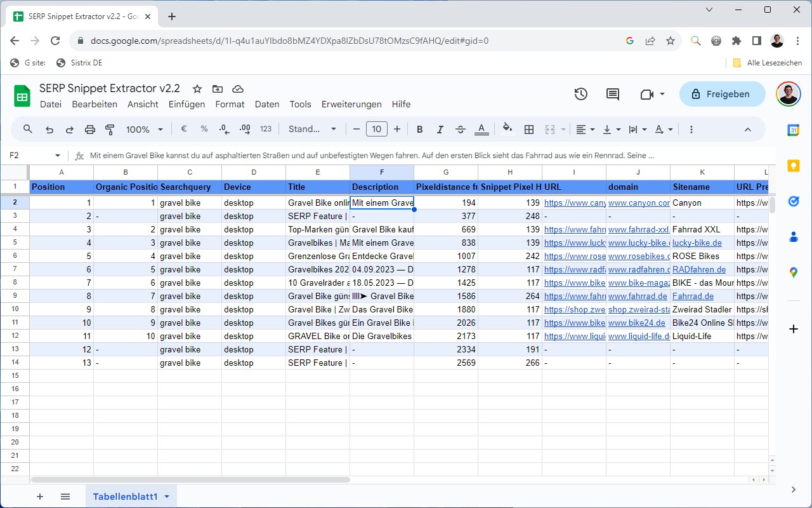
Task: Toggle bold formatting
Action: (419, 129)
